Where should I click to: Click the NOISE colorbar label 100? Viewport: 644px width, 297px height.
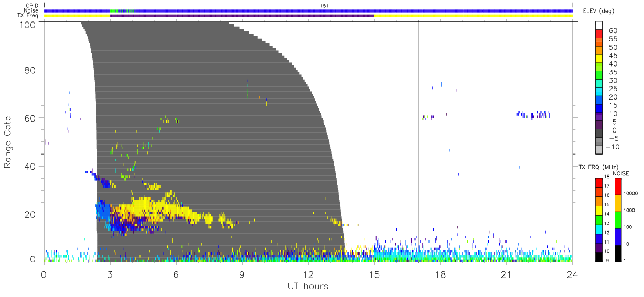tap(628, 227)
